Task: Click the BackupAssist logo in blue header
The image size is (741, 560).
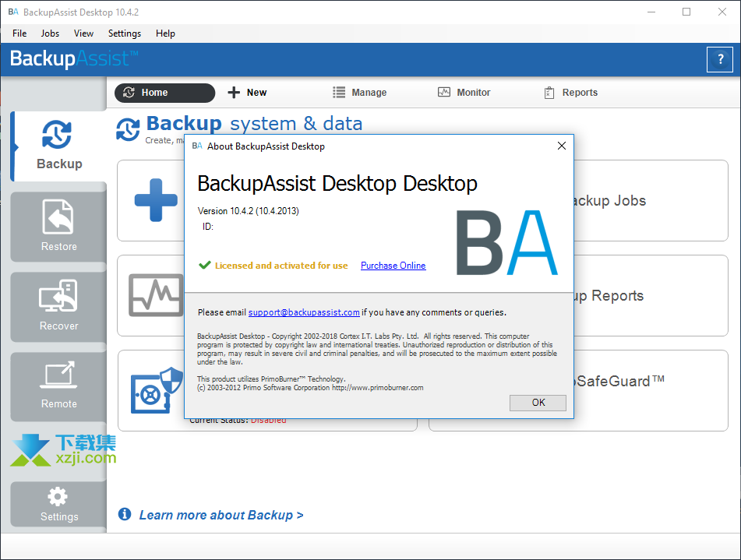Action: 74,58
